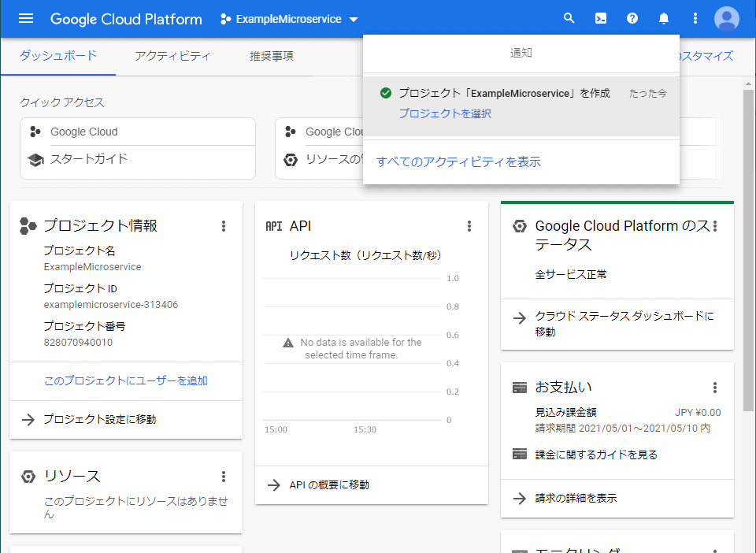The height and width of the screenshot is (553, 756).
Task: Click the プロジェクト情報 card header icon
Action: 28,226
